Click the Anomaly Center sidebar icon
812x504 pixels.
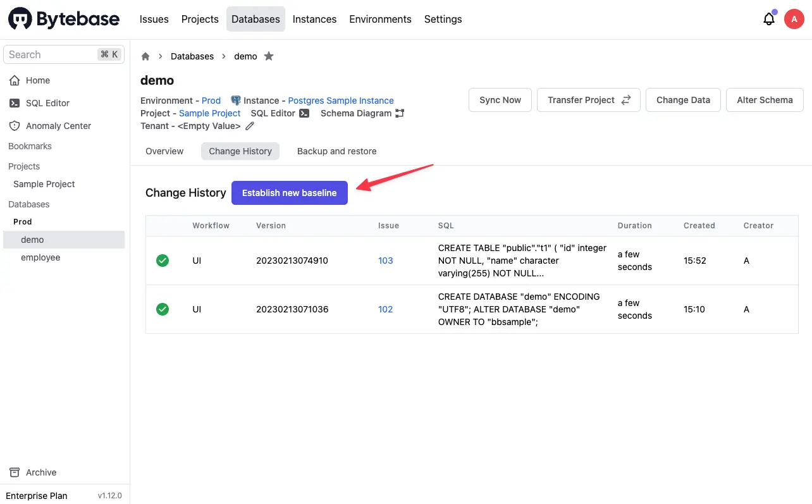click(x=14, y=126)
